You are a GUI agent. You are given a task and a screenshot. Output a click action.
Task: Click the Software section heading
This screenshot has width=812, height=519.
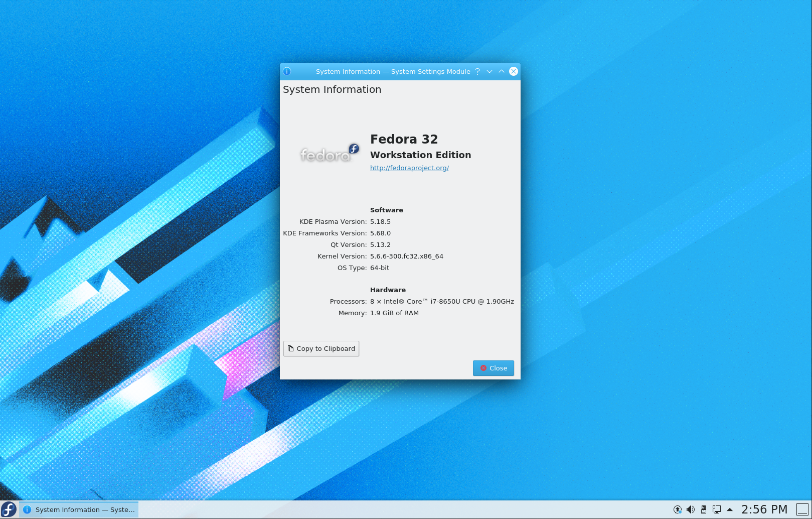coord(386,210)
